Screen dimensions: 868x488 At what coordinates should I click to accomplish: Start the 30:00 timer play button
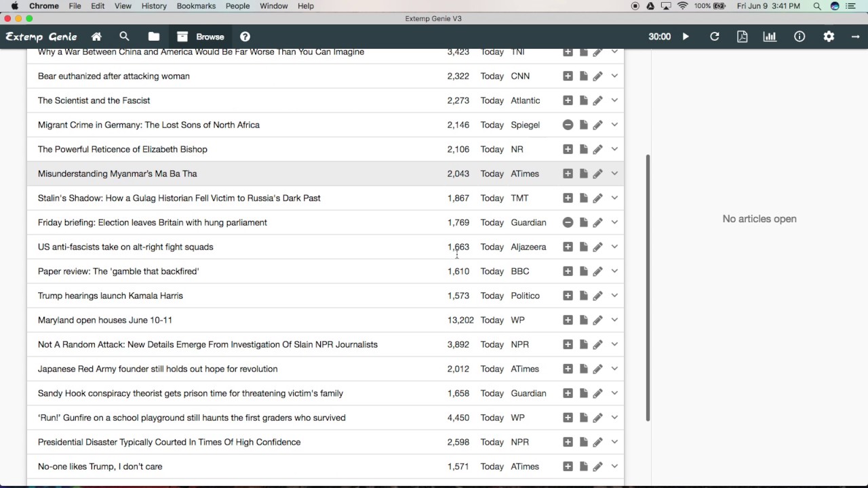coord(686,37)
